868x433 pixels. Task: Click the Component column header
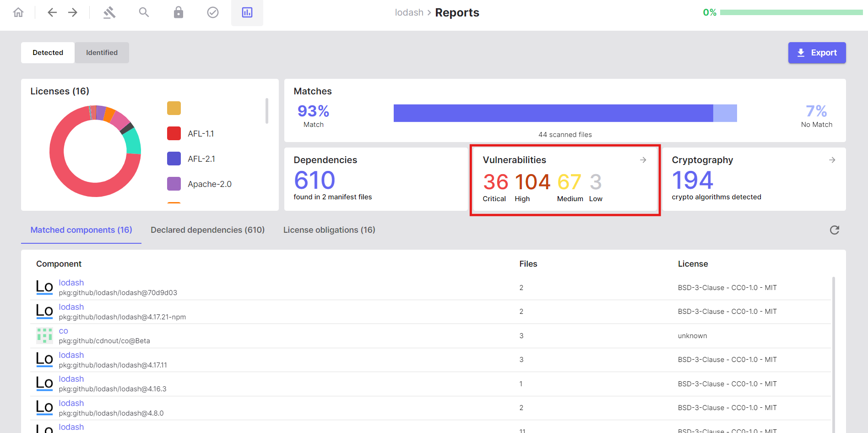(x=59, y=264)
